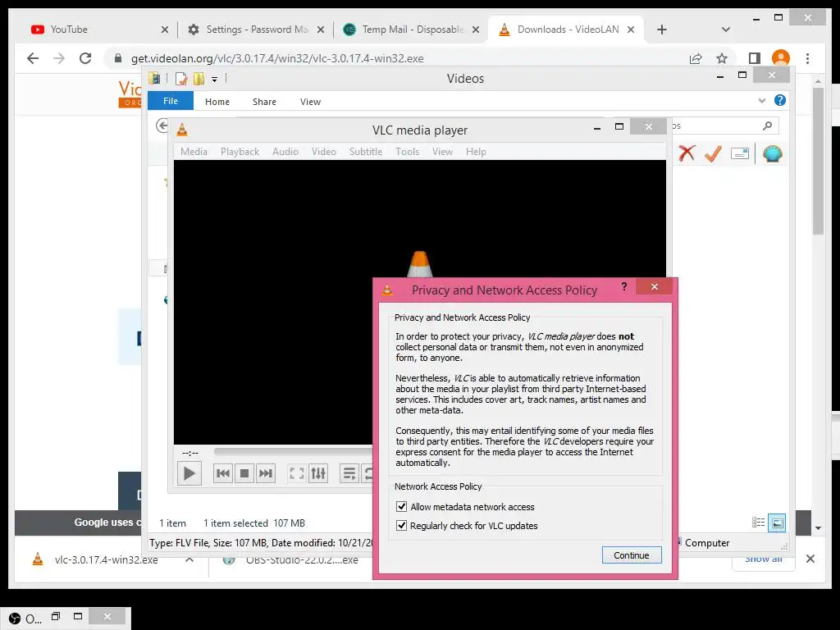Click the blue shell icon in explorer
Image resolution: width=840 pixels, height=630 pixels.
click(773, 153)
